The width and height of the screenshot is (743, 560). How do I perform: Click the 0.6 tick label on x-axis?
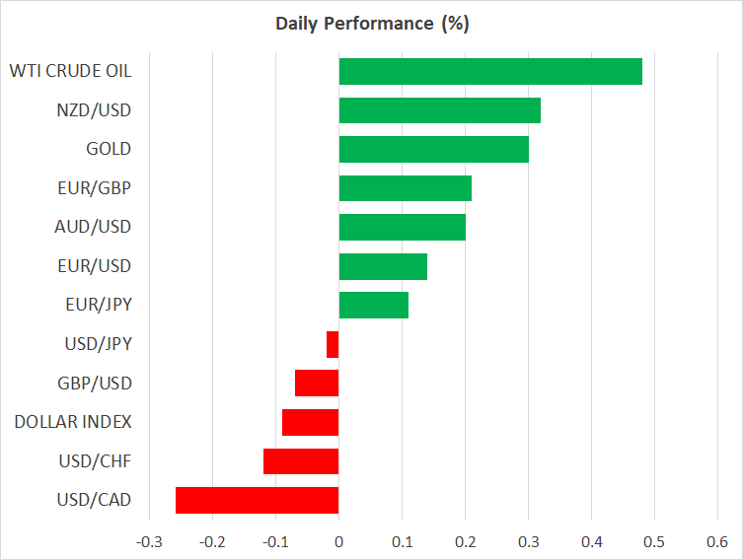pyautogui.click(x=716, y=541)
